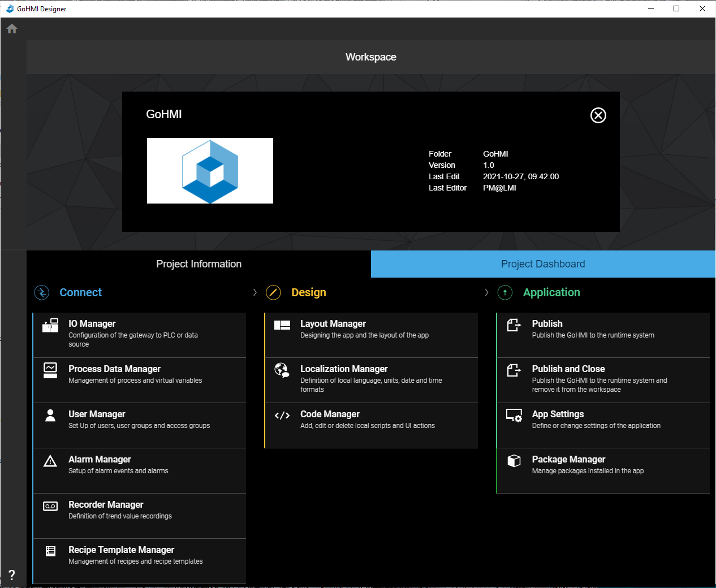Click the User Manager person icon
Viewport: 716px width, 588px height.
(x=50, y=416)
